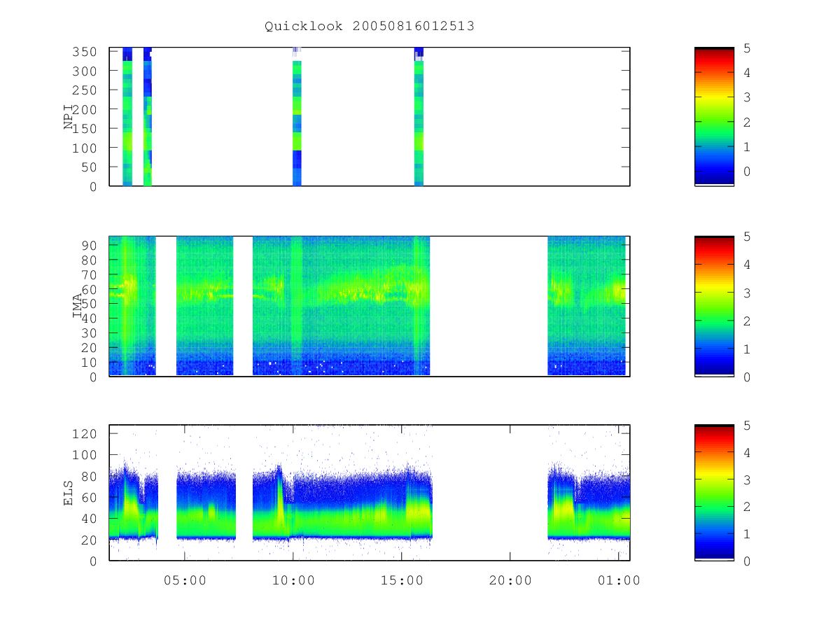Screen dimensions: 840x630
Task: Click the 01:00 time tick label
Action: tap(619, 580)
